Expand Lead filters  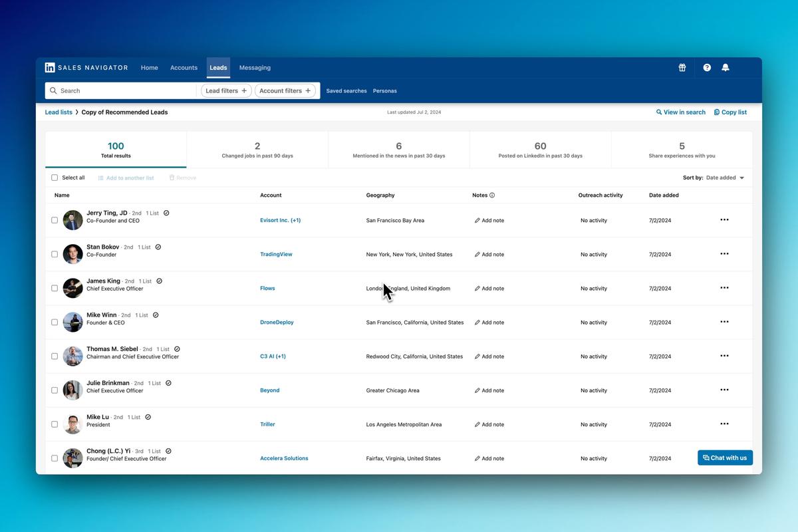click(226, 90)
